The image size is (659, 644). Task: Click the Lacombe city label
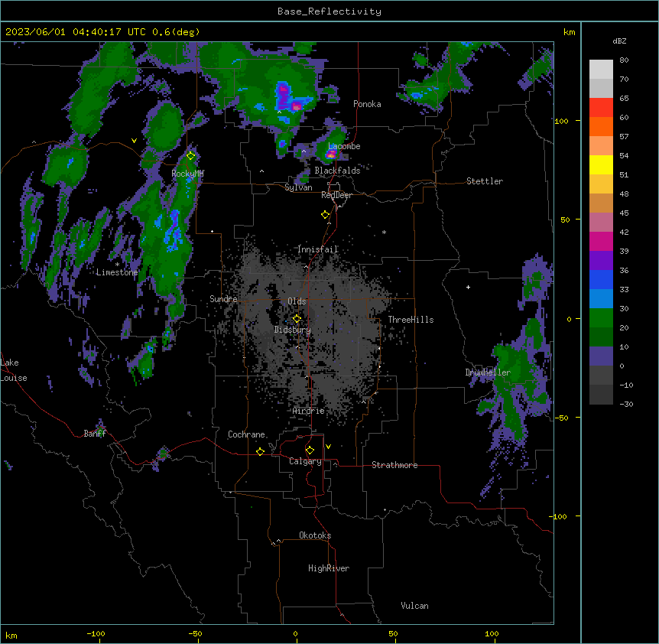point(344,146)
